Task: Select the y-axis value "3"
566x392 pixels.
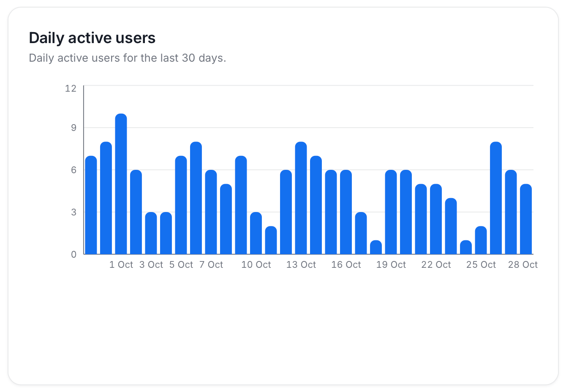Action: [74, 212]
